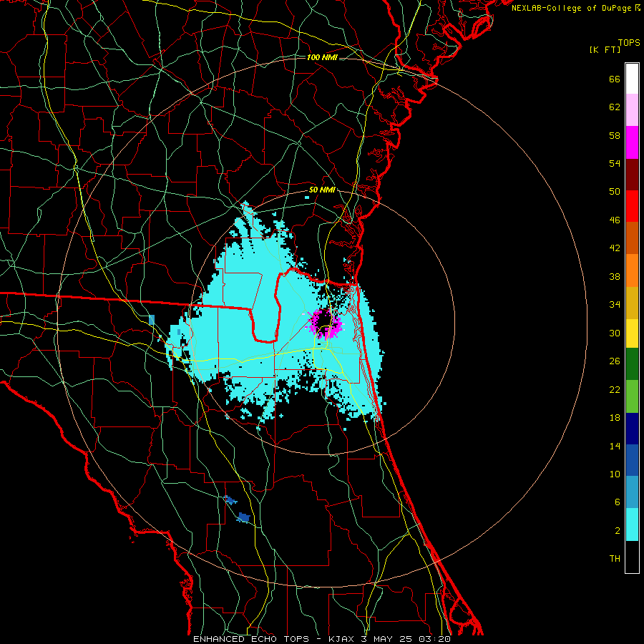644x644 pixels.
Task: Pick the bright red legend swatch
Action: pyautogui.click(x=632, y=206)
